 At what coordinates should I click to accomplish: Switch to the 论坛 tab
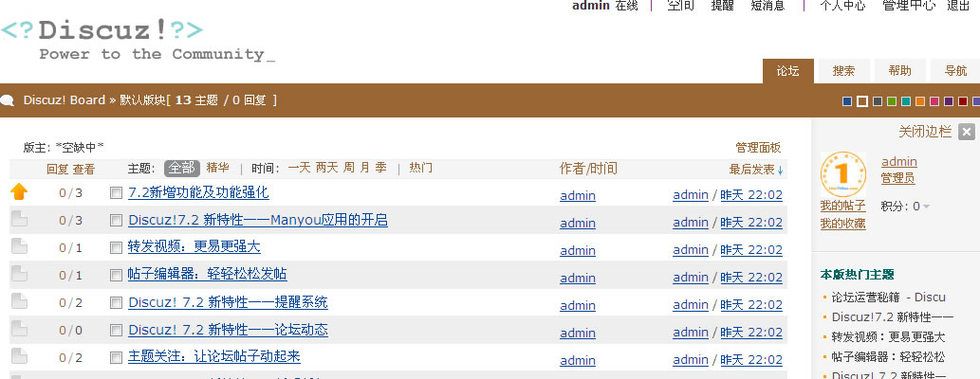coord(788,71)
